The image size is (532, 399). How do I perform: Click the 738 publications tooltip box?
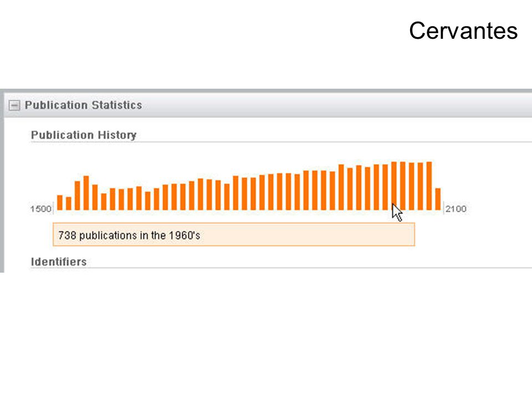[x=234, y=234]
